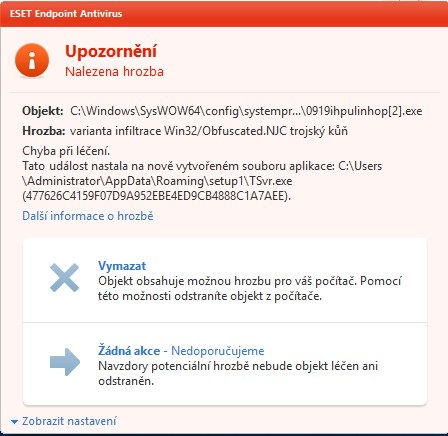Click the Žádná akce description text
Screen dimensions: 448x436
pos(238,373)
